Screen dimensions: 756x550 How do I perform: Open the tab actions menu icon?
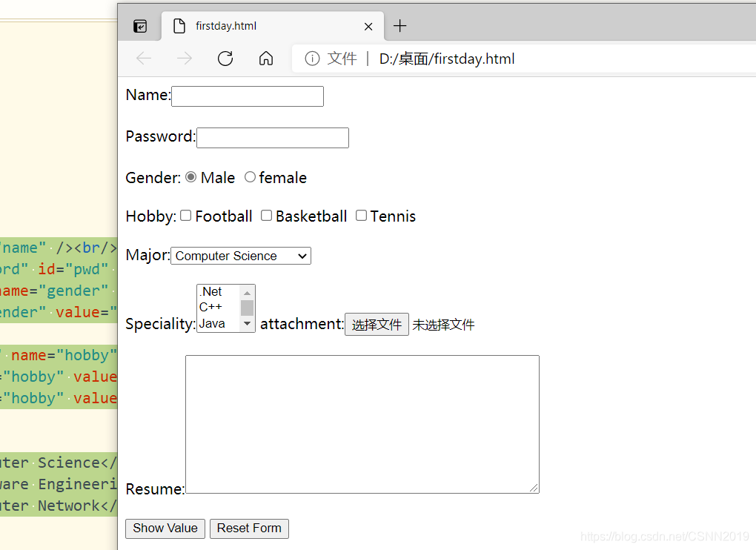pyautogui.click(x=140, y=26)
